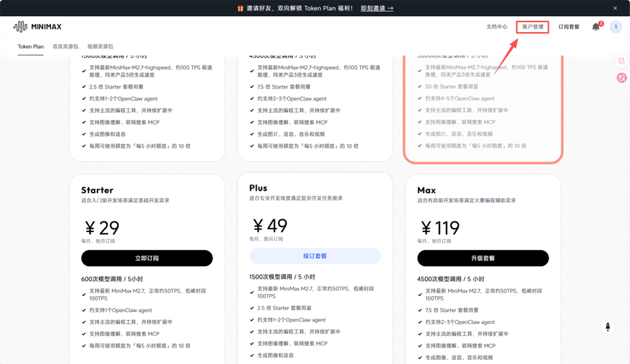This screenshot has height=364, width=630.
Task: Open 账户管理 account management
Action: pos(533,27)
